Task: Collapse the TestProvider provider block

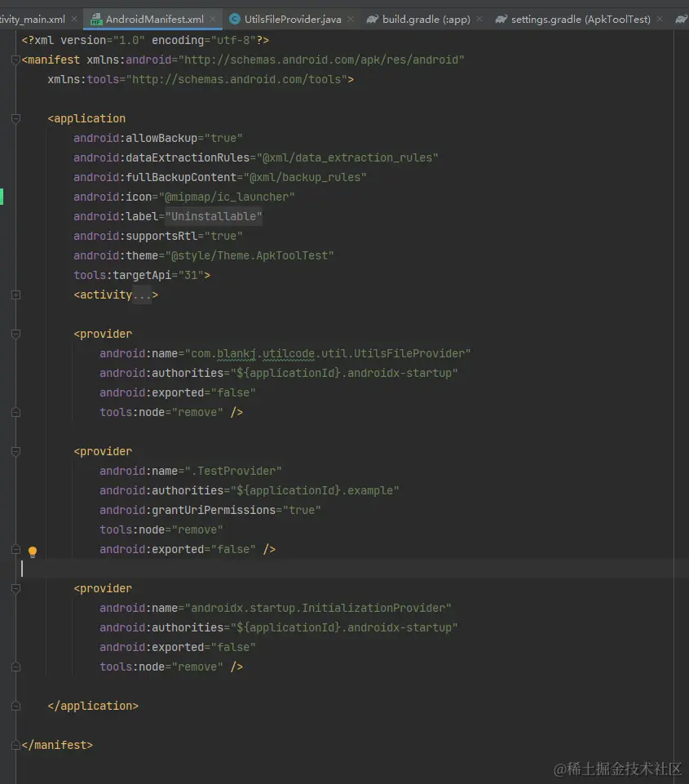Action: [x=15, y=451]
